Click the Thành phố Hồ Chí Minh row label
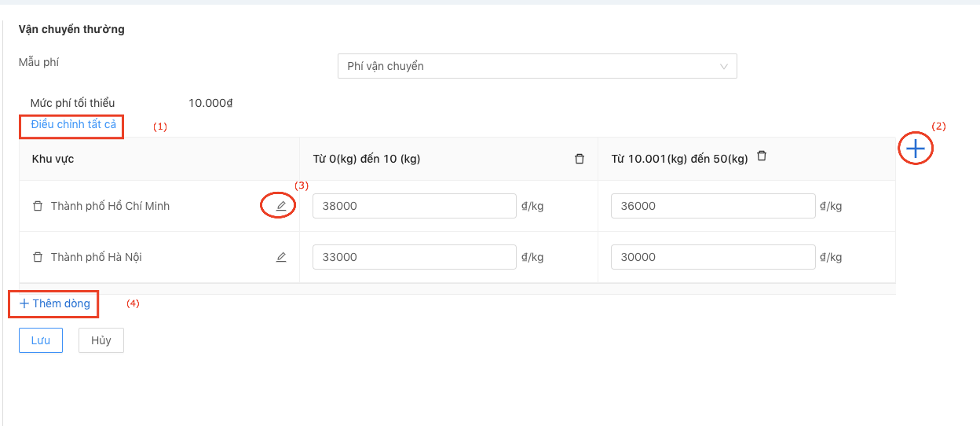This screenshot has width=980, height=426. point(110,206)
